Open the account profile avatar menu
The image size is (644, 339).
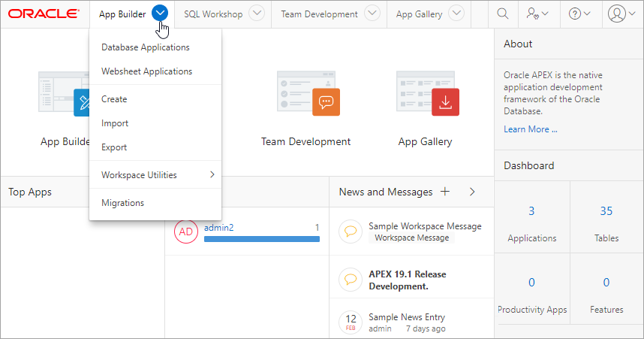point(621,14)
